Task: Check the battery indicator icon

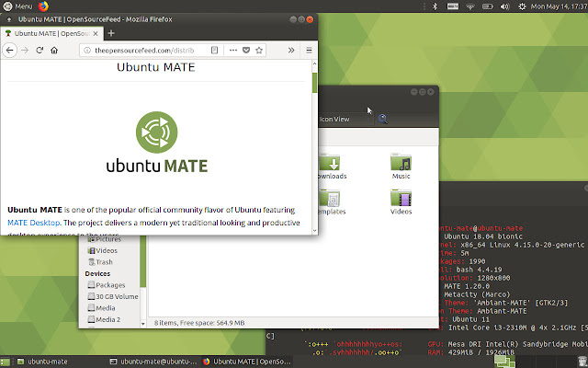Action: [x=488, y=6]
